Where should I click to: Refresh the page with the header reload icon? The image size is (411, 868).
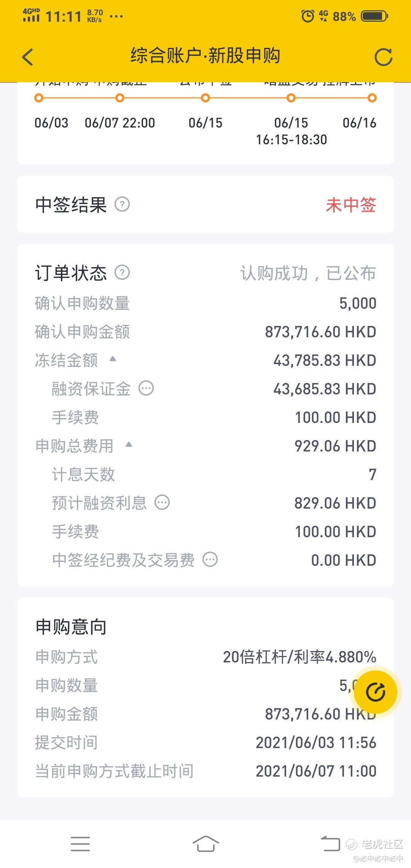[x=383, y=57]
